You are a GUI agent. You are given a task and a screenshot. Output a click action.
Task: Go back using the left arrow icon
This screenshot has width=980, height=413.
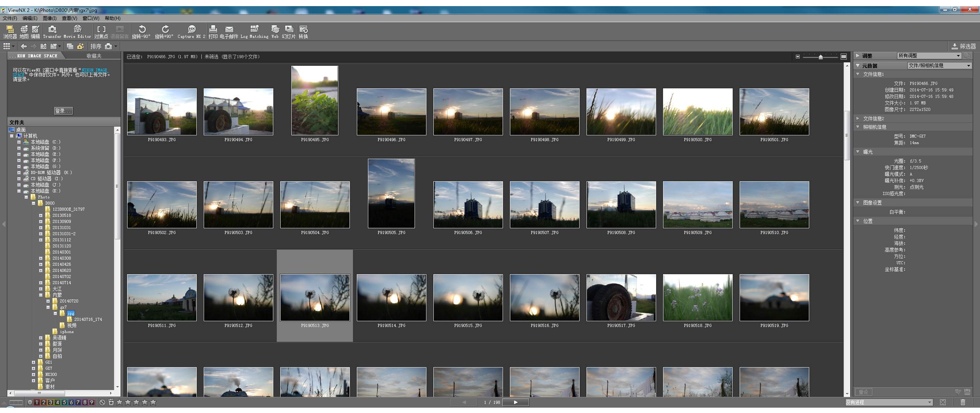(x=24, y=46)
